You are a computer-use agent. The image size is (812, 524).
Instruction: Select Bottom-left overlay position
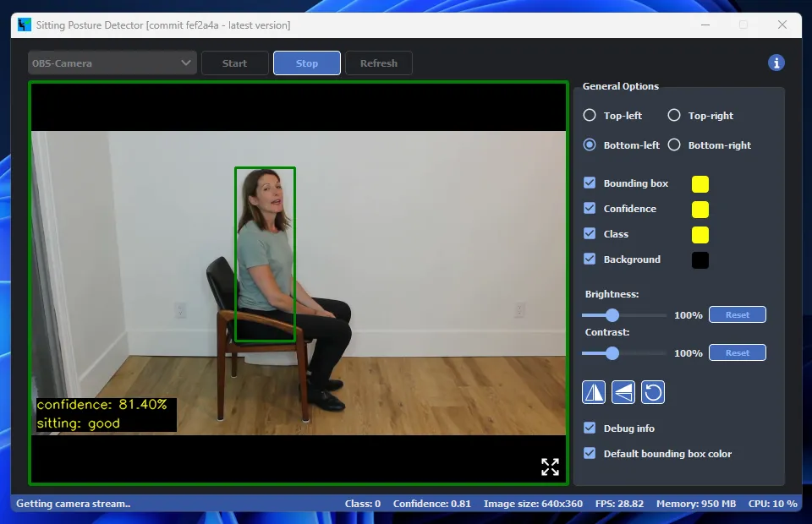pyautogui.click(x=590, y=145)
